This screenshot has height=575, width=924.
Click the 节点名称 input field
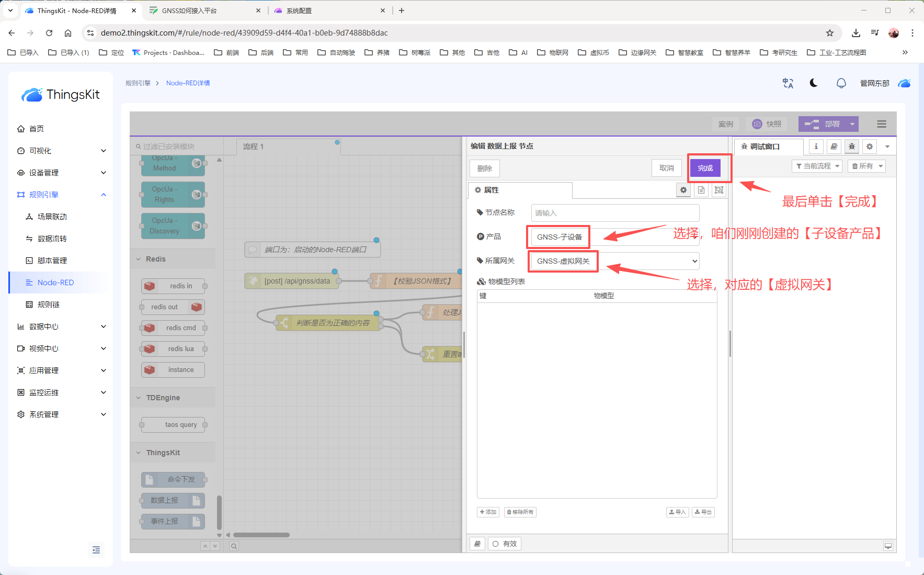(615, 213)
